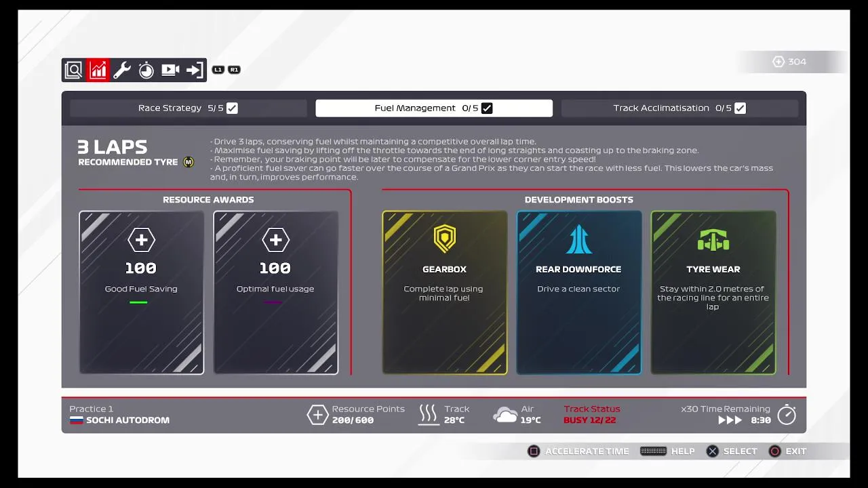Click the cloudy weather icon

coord(505,415)
